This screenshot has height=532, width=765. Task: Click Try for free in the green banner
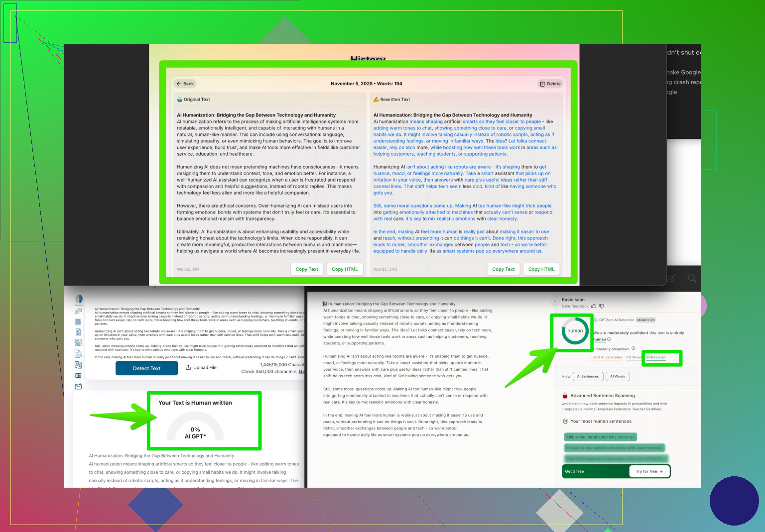coord(649,471)
